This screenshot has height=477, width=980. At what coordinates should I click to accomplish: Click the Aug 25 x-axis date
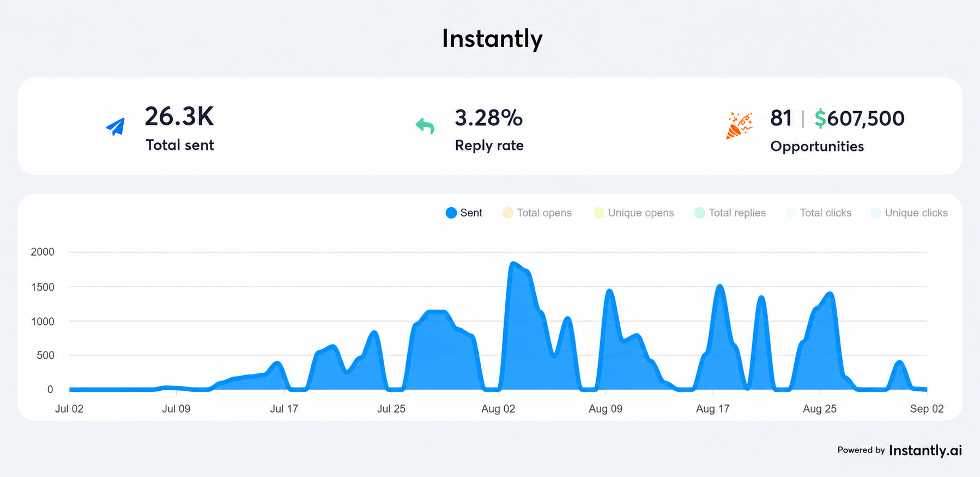pos(820,409)
